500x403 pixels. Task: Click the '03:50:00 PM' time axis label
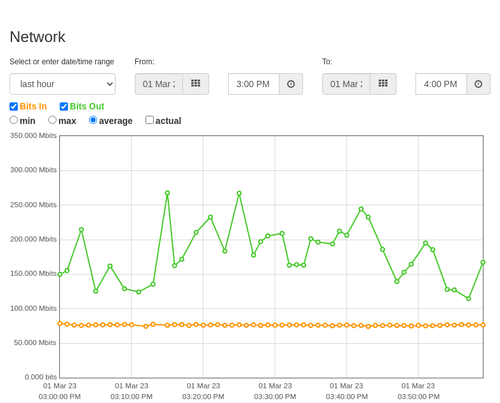[418, 397]
